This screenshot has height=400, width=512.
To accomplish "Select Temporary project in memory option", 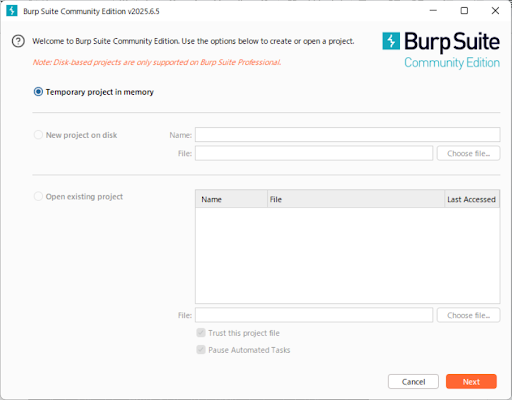I will coord(38,92).
